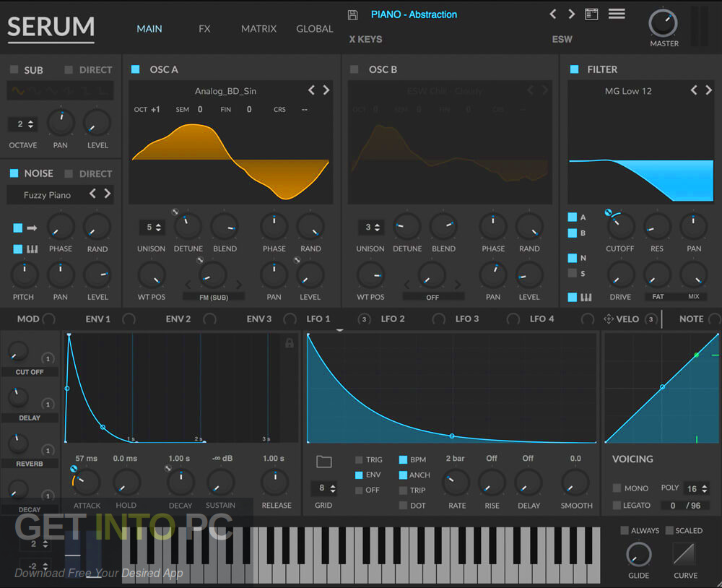
Task: Enable LFO TRIG mode
Action: (359, 459)
